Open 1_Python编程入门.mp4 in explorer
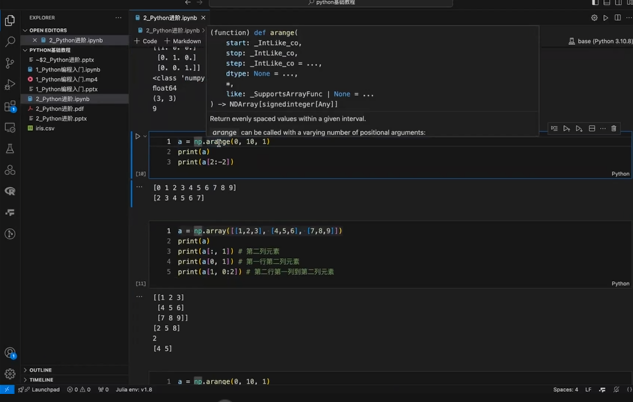Image resolution: width=633 pixels, height=402 pixels. click(x=66, y=80)
